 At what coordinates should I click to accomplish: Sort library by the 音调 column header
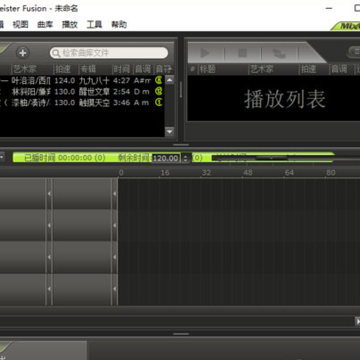pos(143,69)
